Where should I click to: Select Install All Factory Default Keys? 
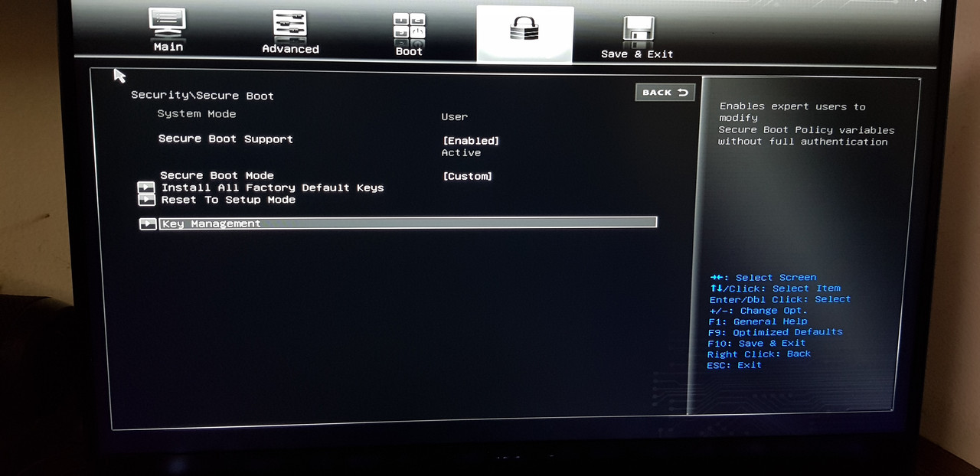[x=273, y=187]
